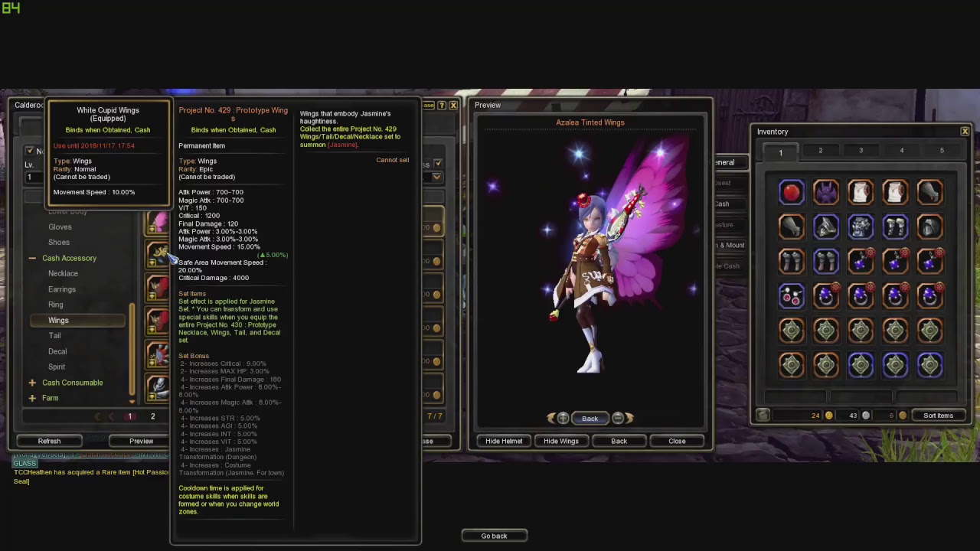Select the Shoes category
The height and width of the screenshot is (551, 980).
tap(59, 243)
